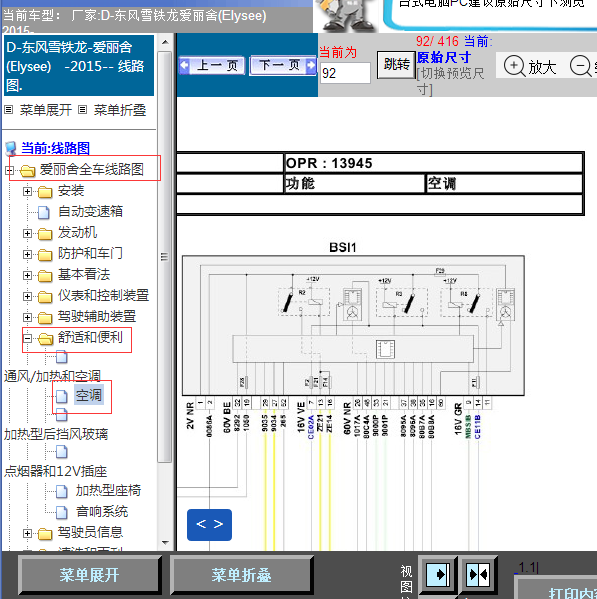Click the bottom 菜单折叠 button
597x599 pixels.
(241, 575)
